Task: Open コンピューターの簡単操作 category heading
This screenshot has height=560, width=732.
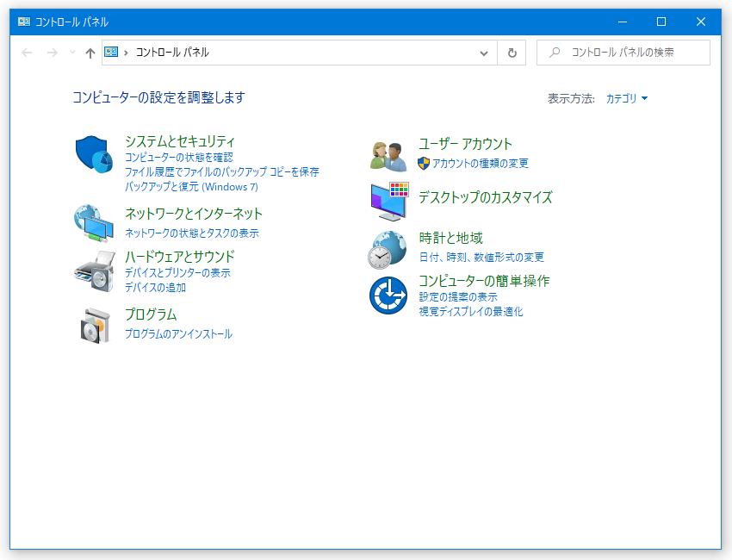Action: 484,281
